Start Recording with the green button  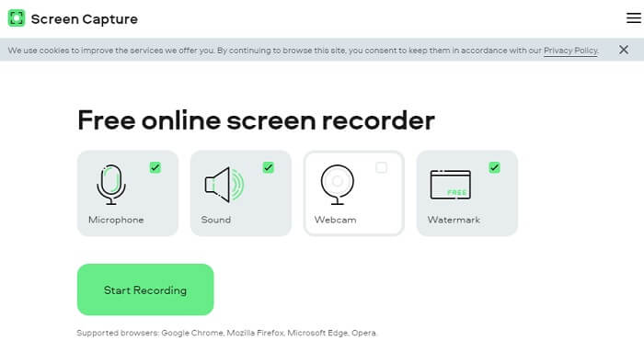(x=145, y=289)
